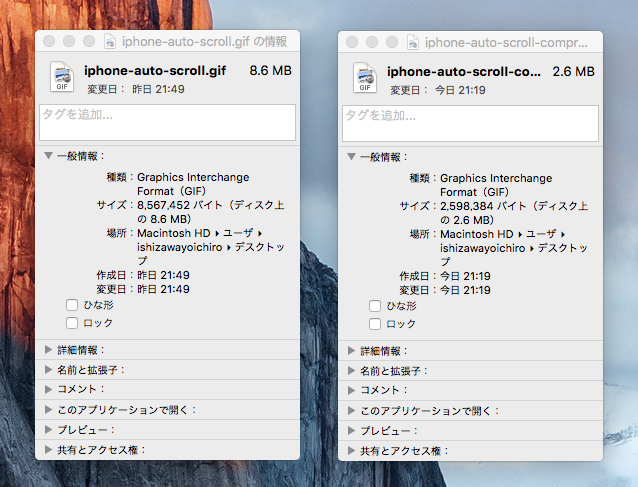Viewport: 638px width, 487px height.
Task: Expand プレビュー section in the 8.6 MB file window
Action: click(48, 429)
